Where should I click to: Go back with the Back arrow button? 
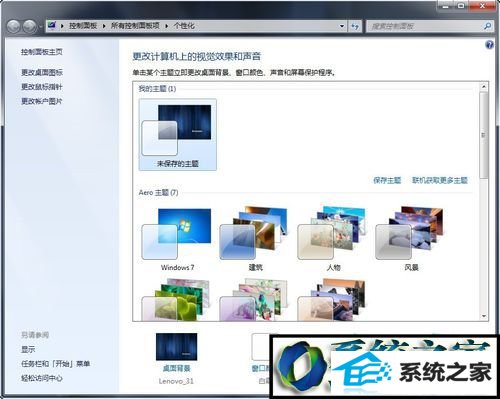[x=13, y=26]
